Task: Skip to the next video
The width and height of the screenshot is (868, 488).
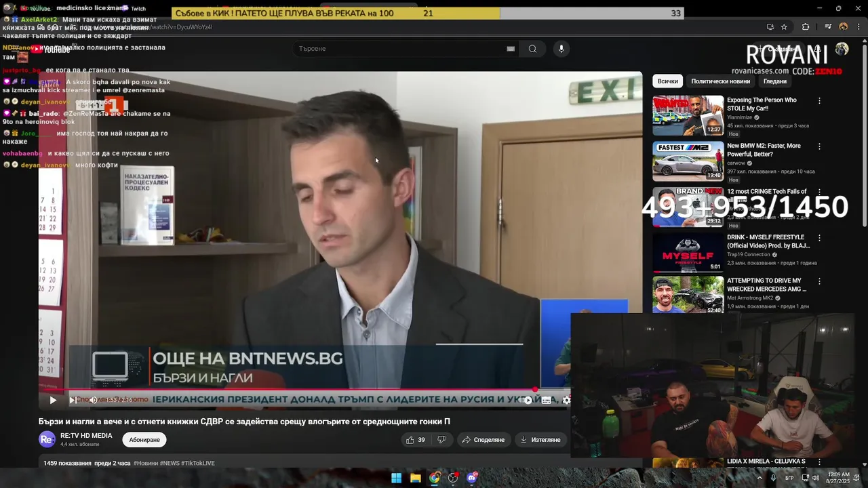Action: 72,400
